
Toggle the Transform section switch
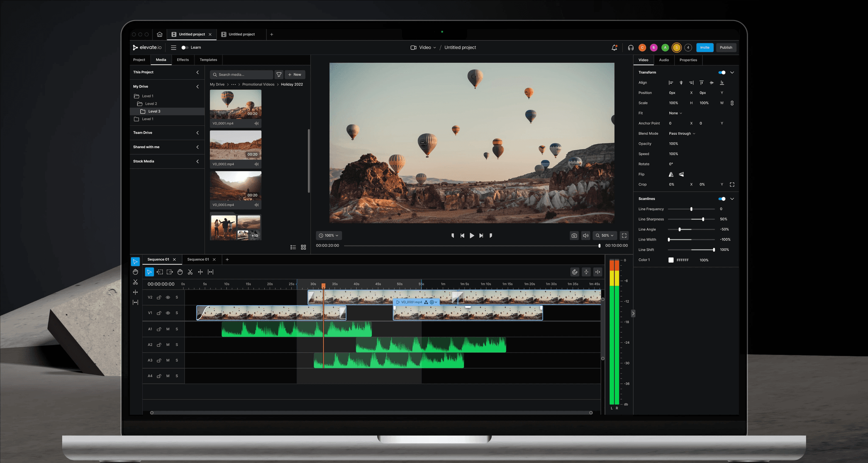click(722, 73)
